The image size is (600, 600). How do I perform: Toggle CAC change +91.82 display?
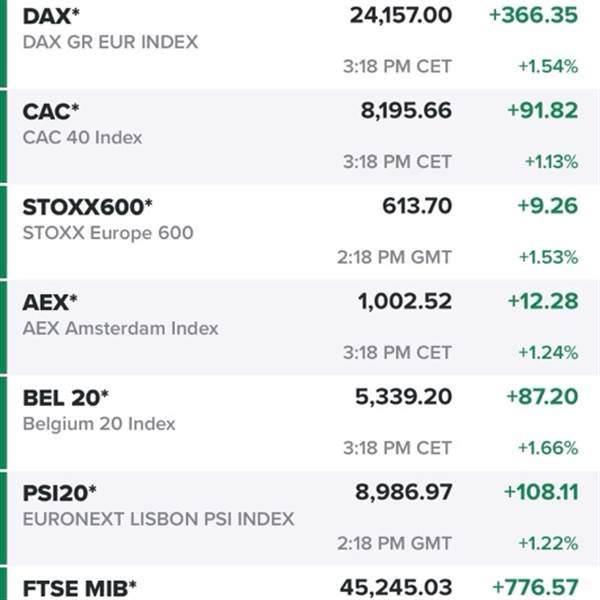[543, 111]
